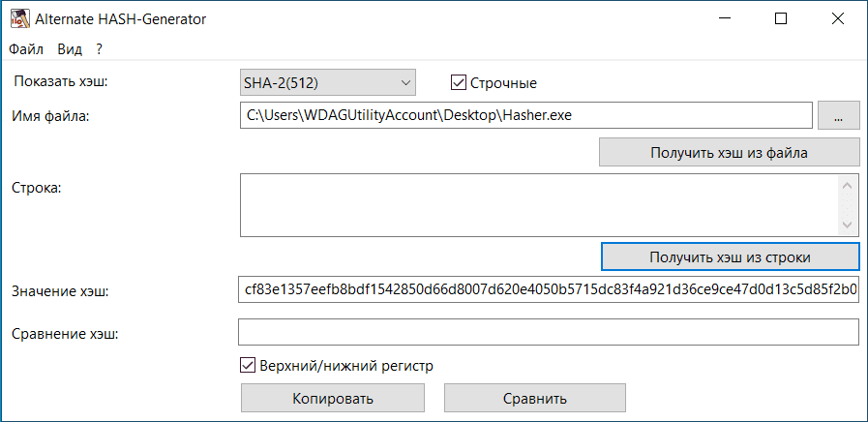Maximize the HASH-Generator window

click(781, 18)
